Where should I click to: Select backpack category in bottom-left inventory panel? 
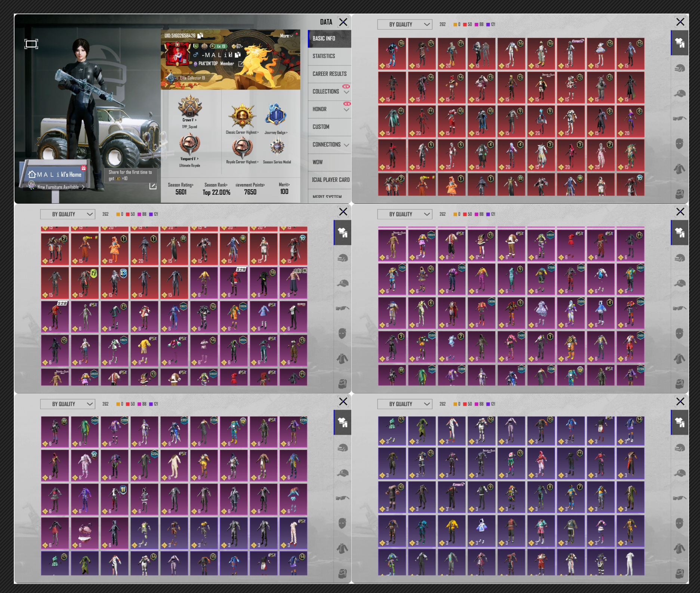(x=342, y=574)
